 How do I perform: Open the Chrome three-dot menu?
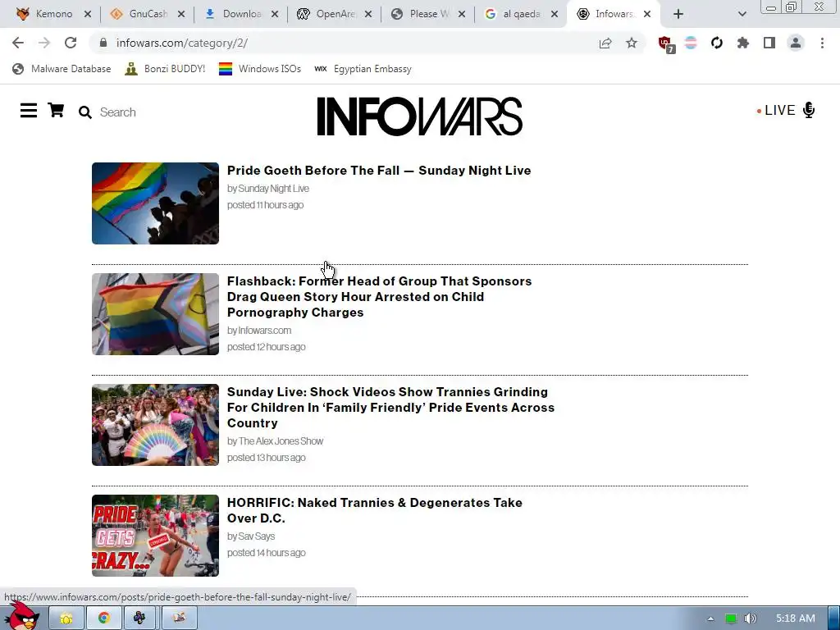[822, 43]
